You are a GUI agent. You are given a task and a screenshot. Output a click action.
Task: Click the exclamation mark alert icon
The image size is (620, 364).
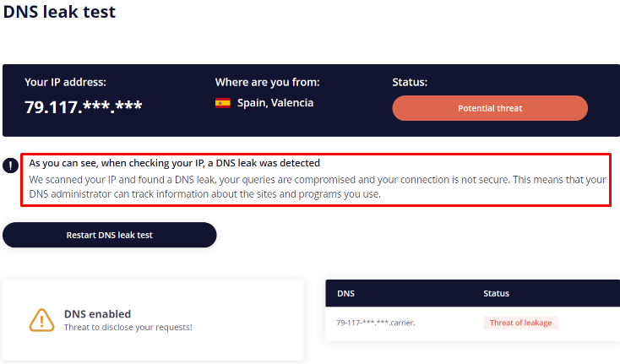(x=10, y=166)
